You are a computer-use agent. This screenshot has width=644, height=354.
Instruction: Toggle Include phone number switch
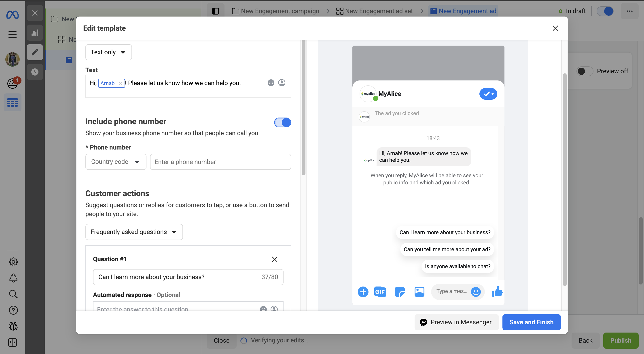point(282,122)
